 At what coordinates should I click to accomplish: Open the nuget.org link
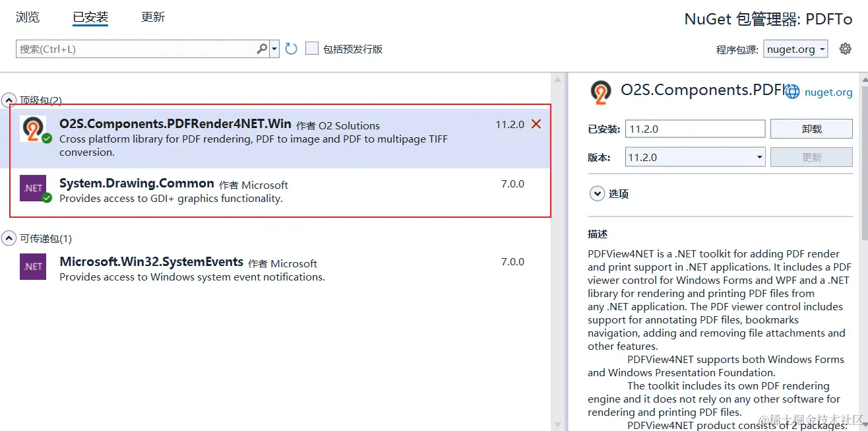tap(828, 92)
